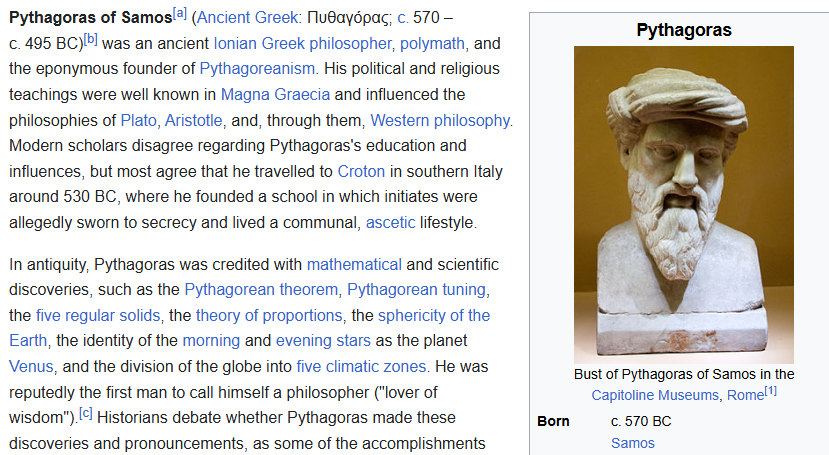Open the mathematical link
This screenshot has height=455, width=829.
coord(354,264)
